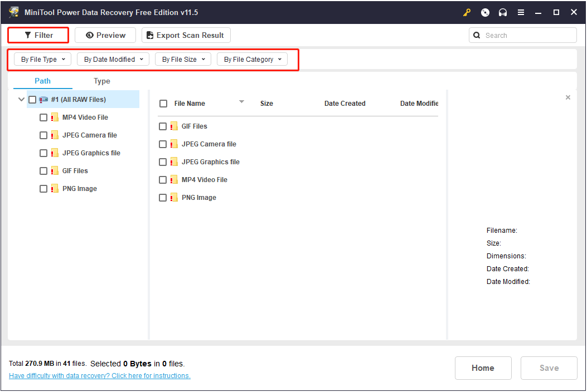Check the JPEG Camera file box in tree
This screenshot has width=587, height=392.
coord(43,135)
